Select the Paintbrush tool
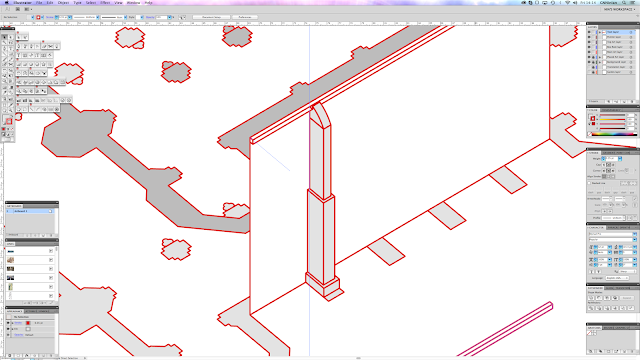640x360 pixels. tap(4, 59)
